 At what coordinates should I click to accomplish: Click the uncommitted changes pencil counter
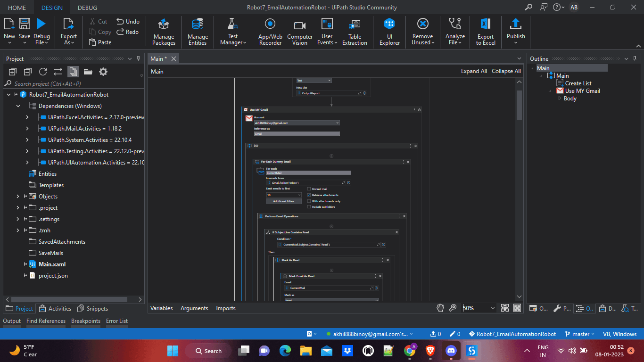click(x=455, y=334)
